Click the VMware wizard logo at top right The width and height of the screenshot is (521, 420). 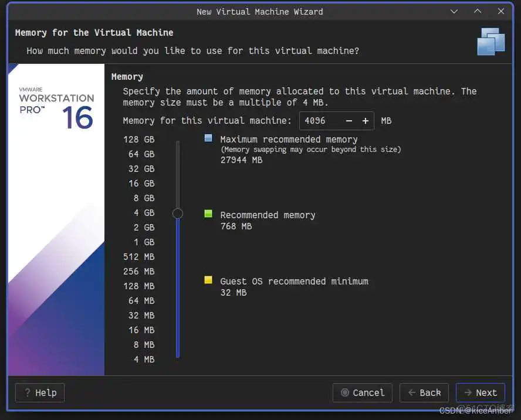coord(492,41)
